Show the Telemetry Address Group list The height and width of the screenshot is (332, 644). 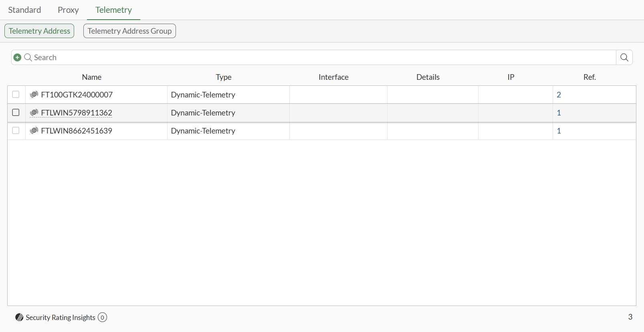coord(129,31)
